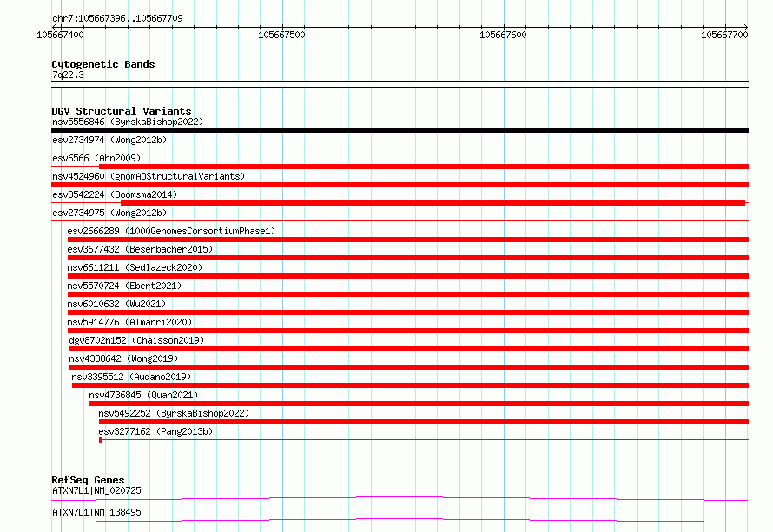Click the thin esv3277162 variant line
The height and width of the screenshot is (532, 773).
(424, 439)
